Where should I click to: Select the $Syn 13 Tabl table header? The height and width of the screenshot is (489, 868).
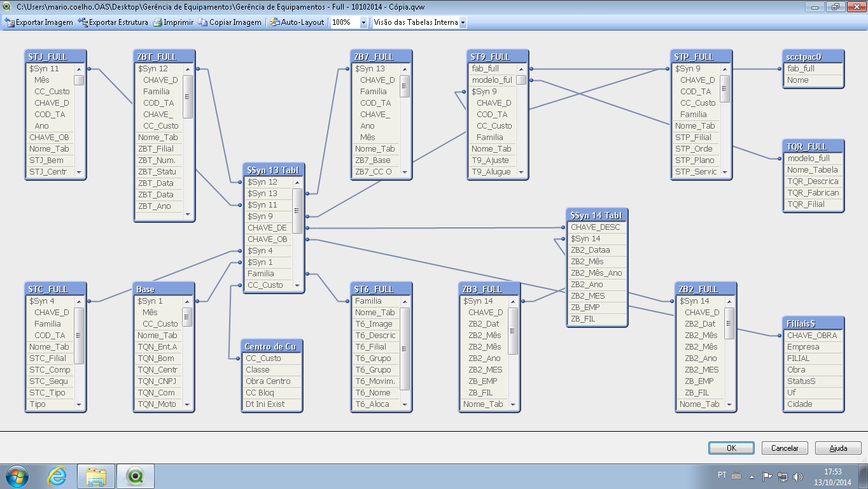(274, 170)
